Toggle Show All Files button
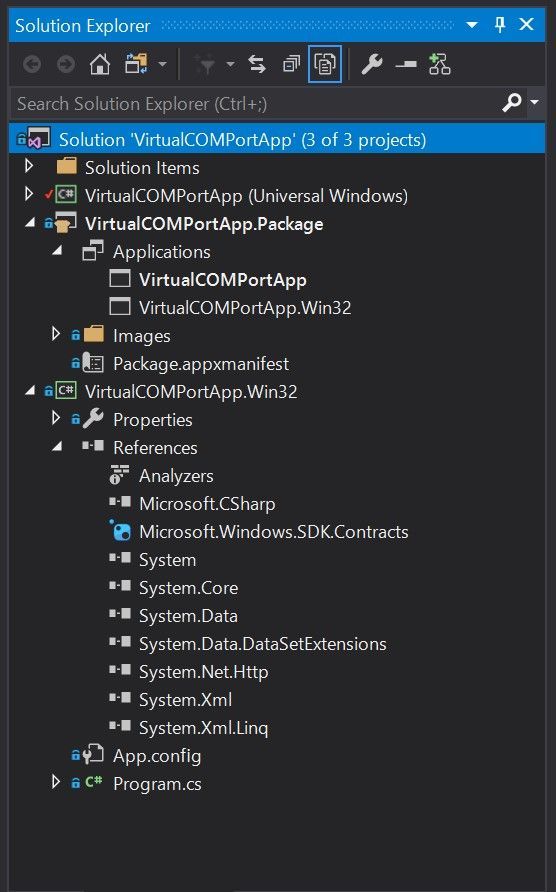This screenshot has width=556, height=892. point(325,64)
